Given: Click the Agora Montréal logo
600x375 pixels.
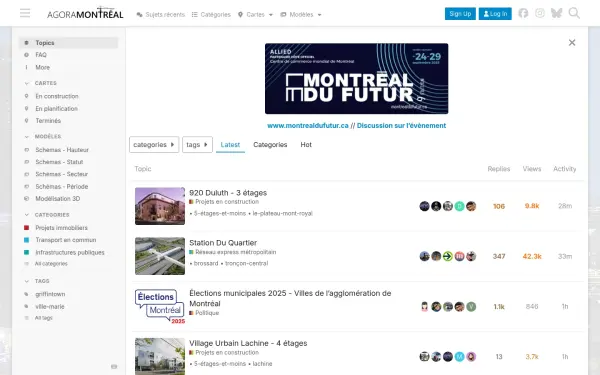Looking at the screenshot, I should [x=85, y=13].
